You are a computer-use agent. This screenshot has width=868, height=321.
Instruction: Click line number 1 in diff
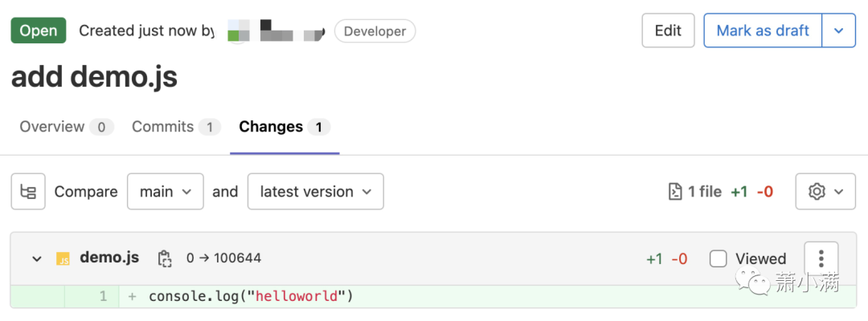coord(103,297)
